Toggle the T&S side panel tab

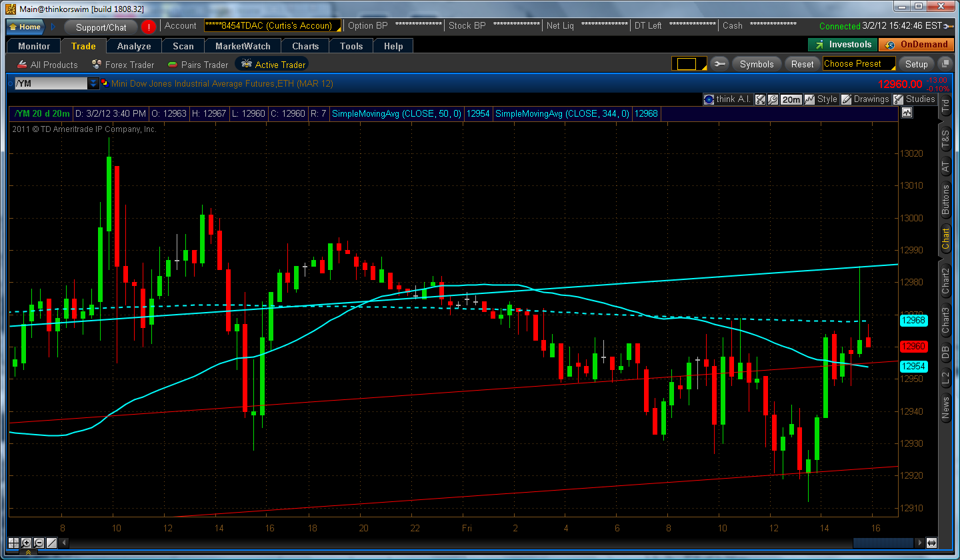coord(945,139)
